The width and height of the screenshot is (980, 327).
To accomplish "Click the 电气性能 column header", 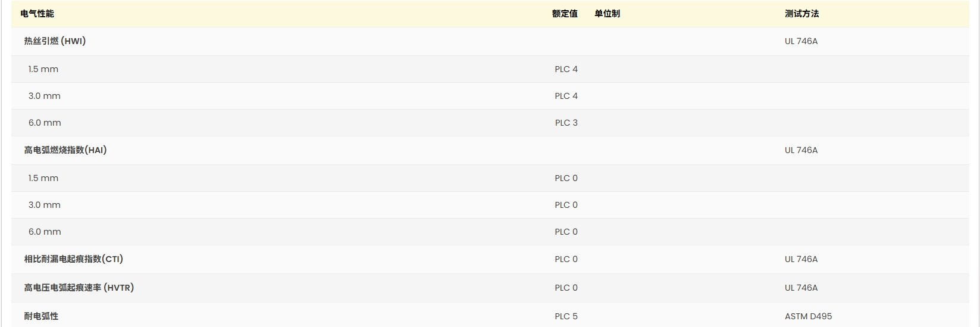I will (x=37, y=14).
